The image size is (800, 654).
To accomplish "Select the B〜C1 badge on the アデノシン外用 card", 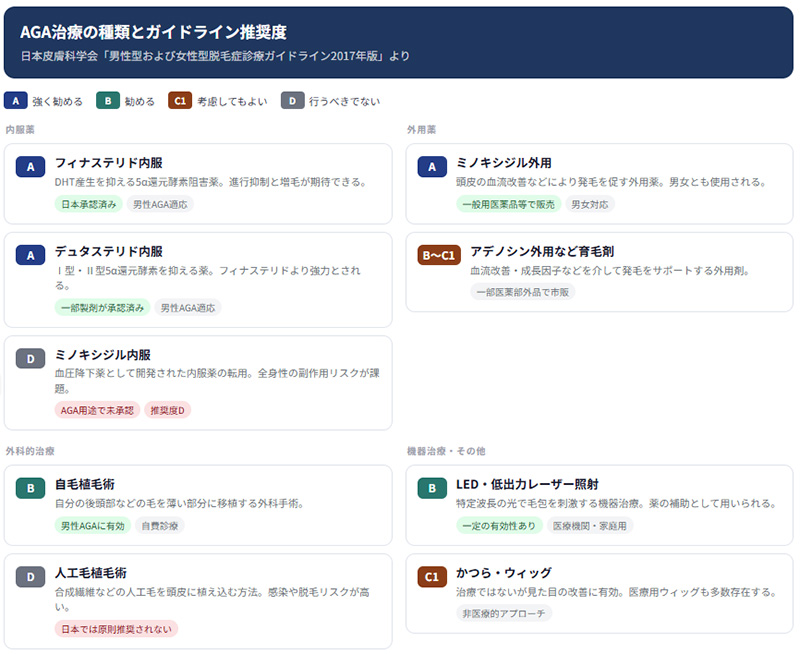I will (x=439, y=256).
